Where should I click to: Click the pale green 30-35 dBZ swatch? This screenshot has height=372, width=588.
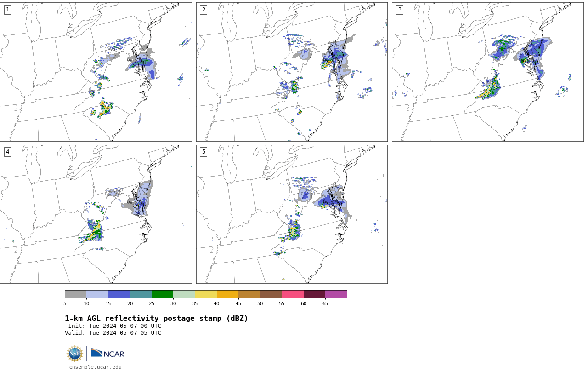tap(184, 294)
